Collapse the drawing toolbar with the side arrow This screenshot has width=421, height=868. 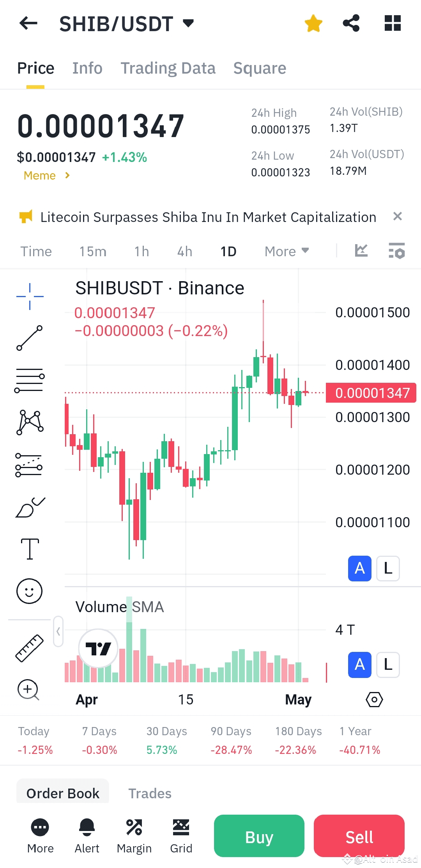(x=58, y=631)
